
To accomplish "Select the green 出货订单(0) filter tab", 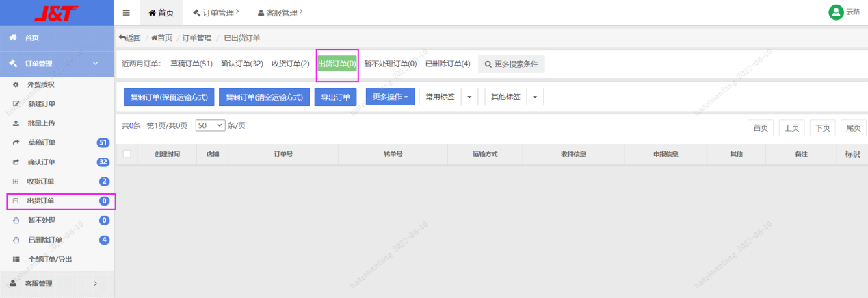I will point(337,64).
